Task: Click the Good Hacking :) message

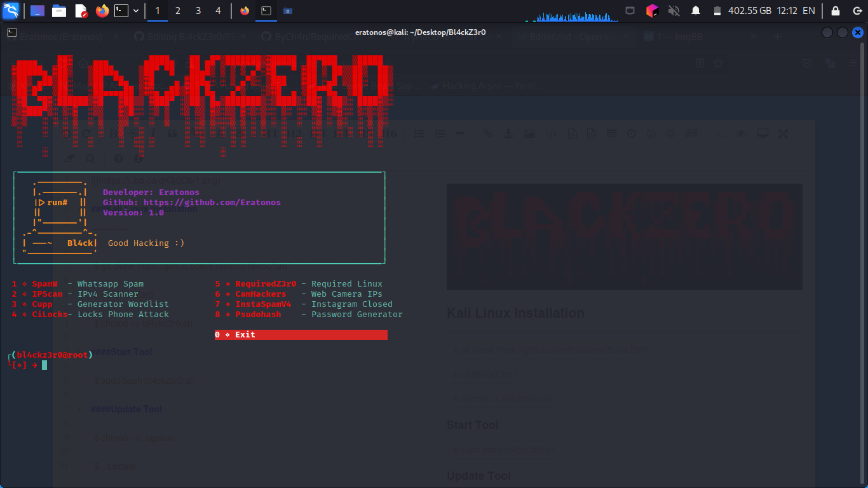Action: [146, 243]
